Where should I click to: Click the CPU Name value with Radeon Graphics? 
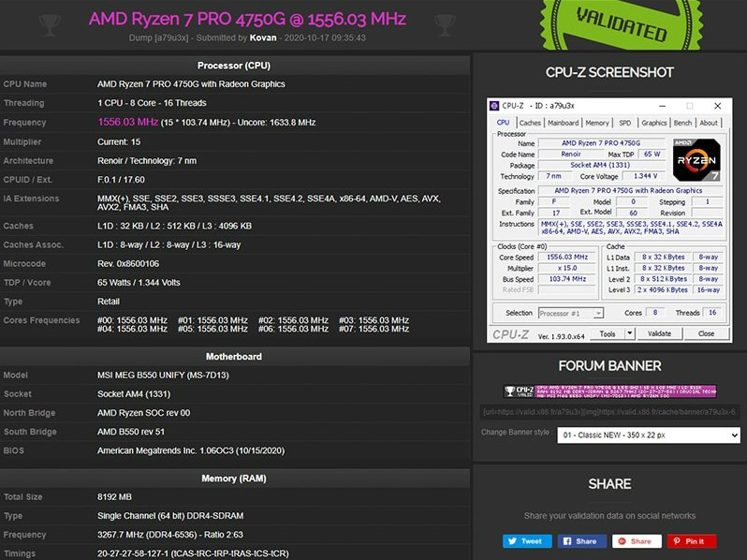[x=191, y=84]
